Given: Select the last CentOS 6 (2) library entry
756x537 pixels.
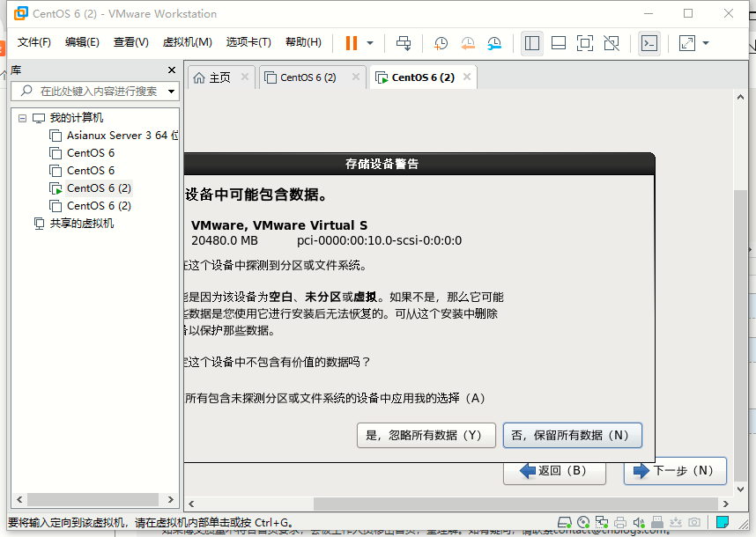Looking at the screenshot, I should click(x=90, y=206).
